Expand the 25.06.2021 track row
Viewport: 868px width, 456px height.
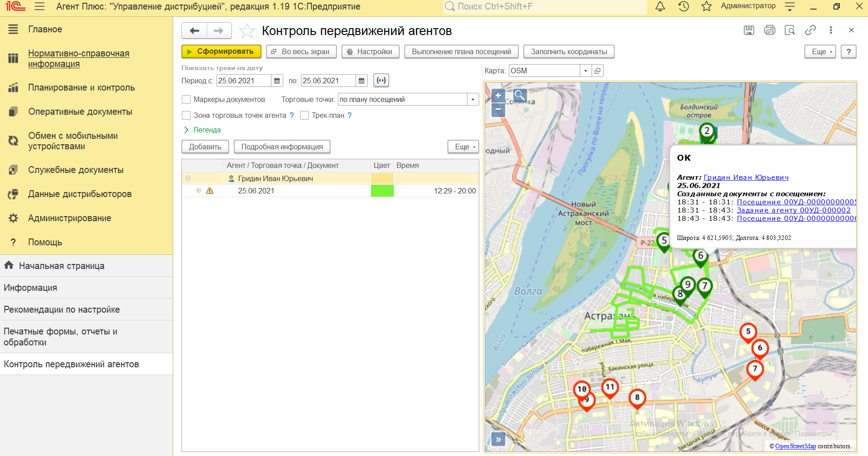(198, 191)
